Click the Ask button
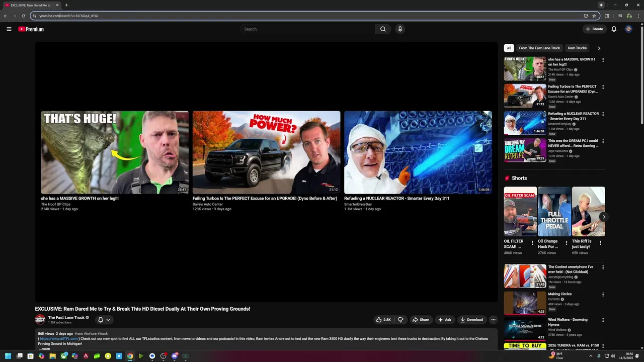Image resolution: width=644 pixels, height=362 pixels. (x=445, y=320)
